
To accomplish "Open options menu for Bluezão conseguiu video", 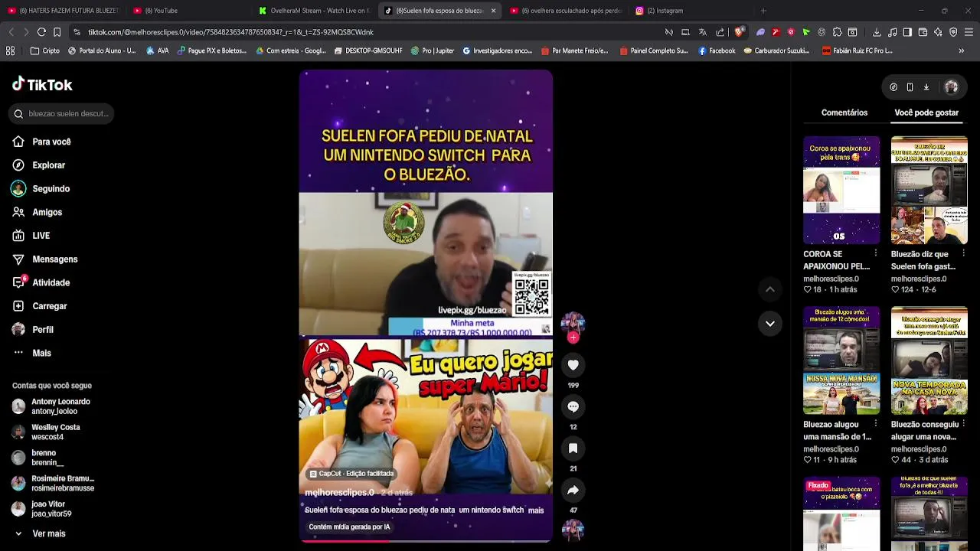I will tap(963, 424).
